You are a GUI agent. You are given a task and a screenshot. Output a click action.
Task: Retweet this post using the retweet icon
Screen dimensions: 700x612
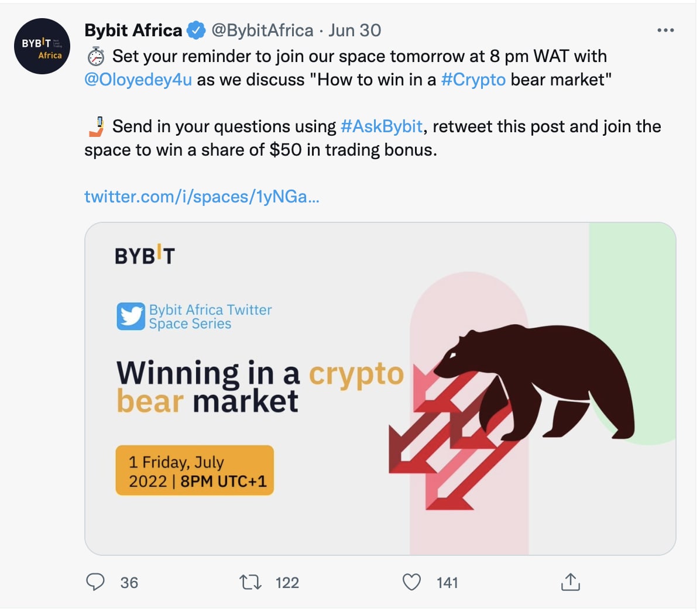pyautogui.click(x=251, y=582)
